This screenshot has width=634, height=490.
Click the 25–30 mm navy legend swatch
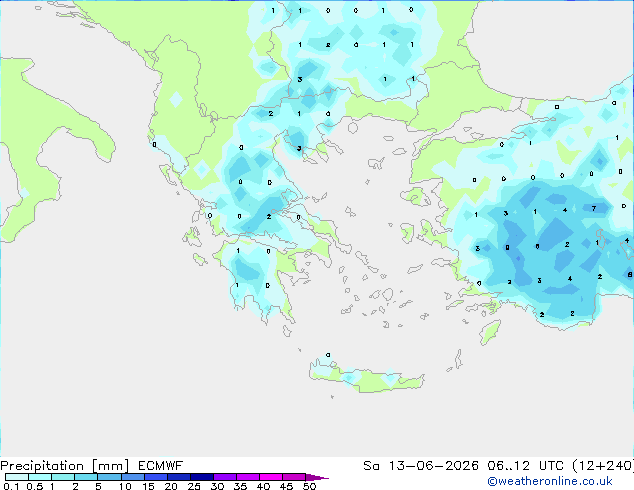[x=202, y=477]
